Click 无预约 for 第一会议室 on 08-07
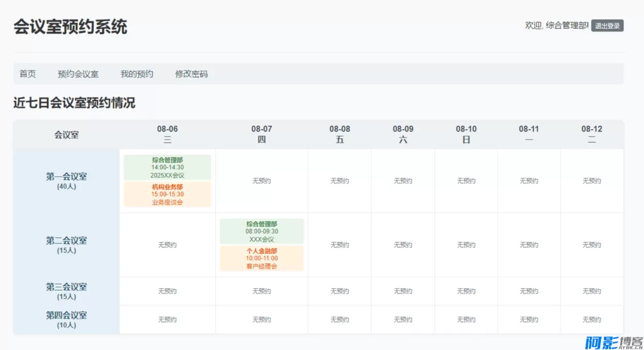The image size is (644, 350). 262,181
